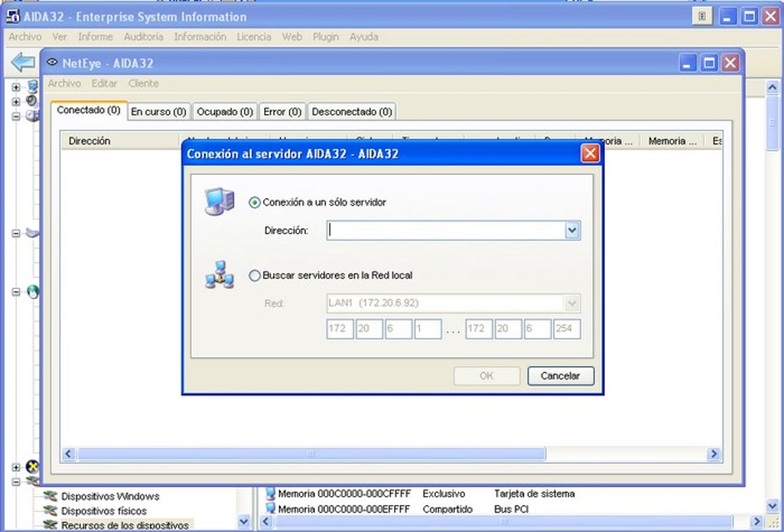Viewport: 784px width, 532px height.
Task: Open the Información menu in AIDA32 window
Action: coord(200,37)
